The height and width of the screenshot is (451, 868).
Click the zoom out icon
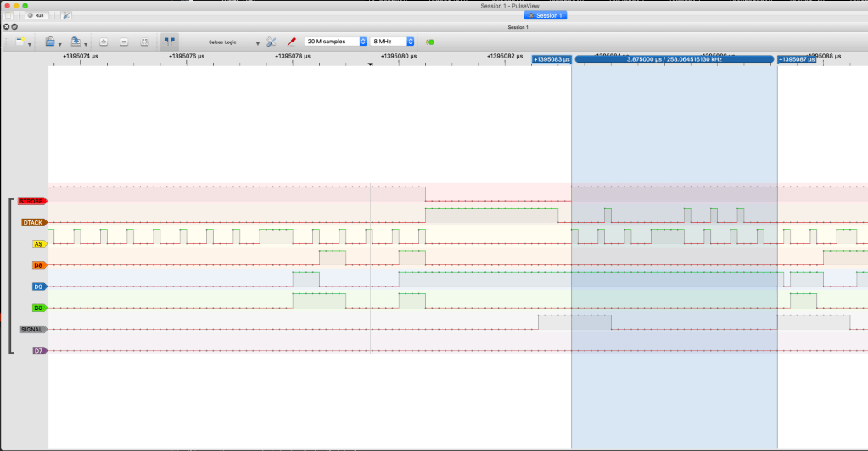coord(124,41)
